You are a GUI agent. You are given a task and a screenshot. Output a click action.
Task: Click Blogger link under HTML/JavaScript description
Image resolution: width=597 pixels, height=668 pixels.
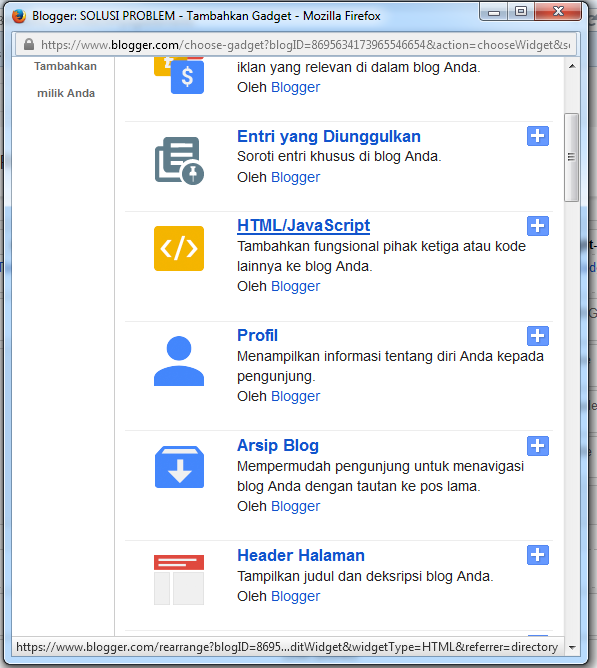coord(295,286)
